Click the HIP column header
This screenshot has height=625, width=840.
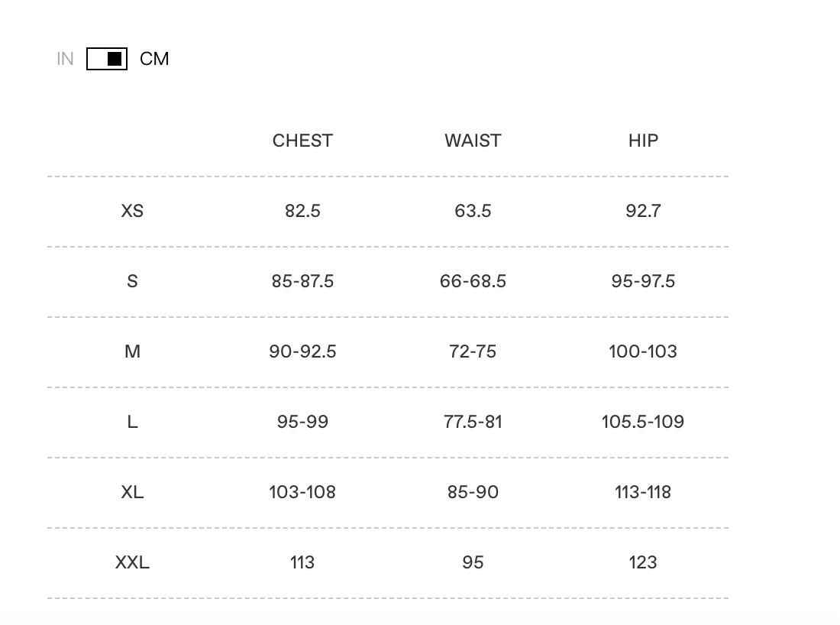pyautogui.click(x=643, y=141)
